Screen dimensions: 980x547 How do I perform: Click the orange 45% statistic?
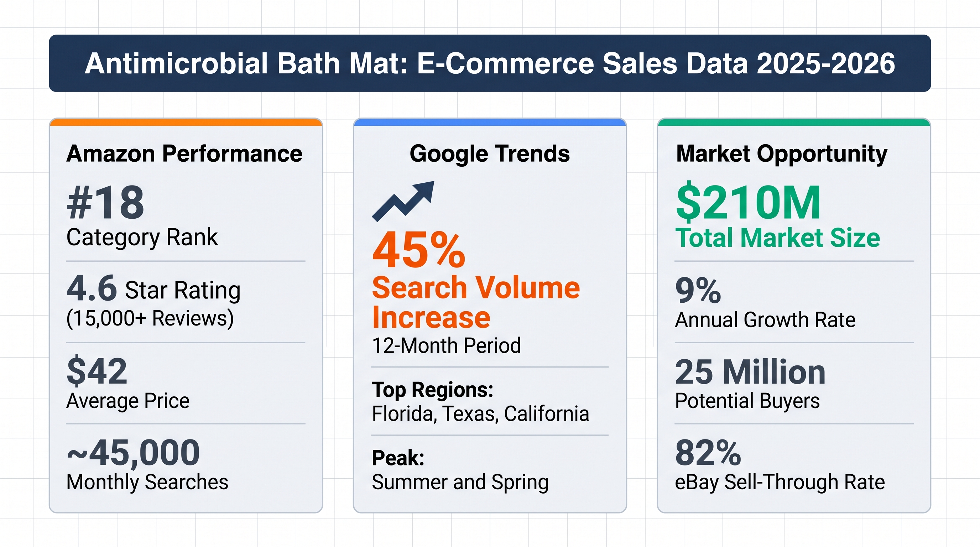coord(418,250)
